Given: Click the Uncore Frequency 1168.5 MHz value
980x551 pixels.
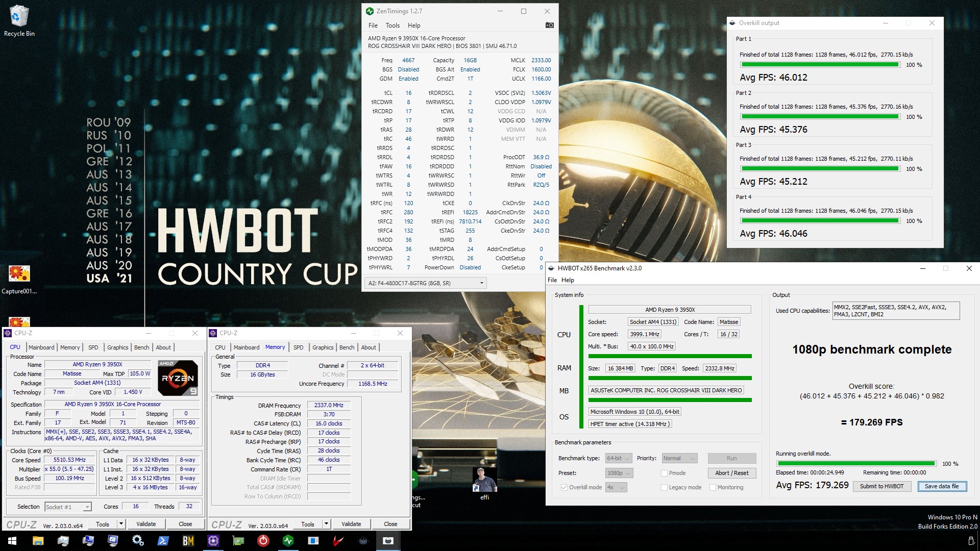Looking at the screenshot, I should (373, 384).
